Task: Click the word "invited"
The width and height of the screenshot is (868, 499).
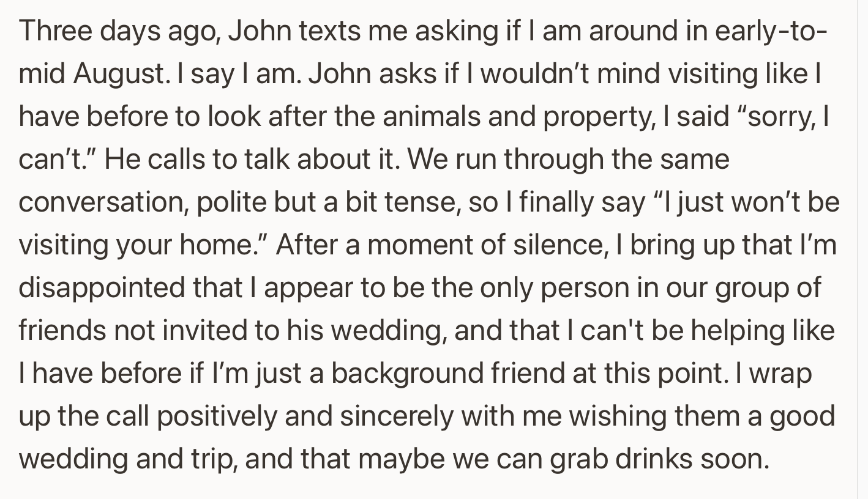Action: [x=202, y=331]
